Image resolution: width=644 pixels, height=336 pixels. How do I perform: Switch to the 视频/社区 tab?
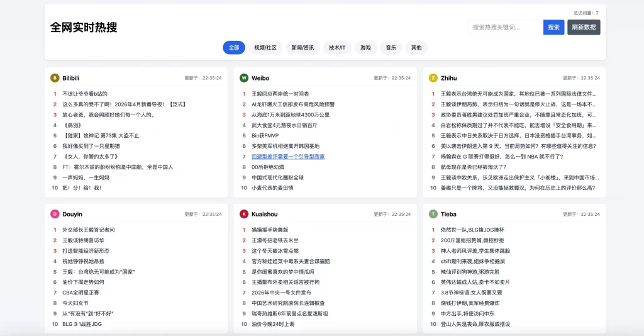pos(265,48)
